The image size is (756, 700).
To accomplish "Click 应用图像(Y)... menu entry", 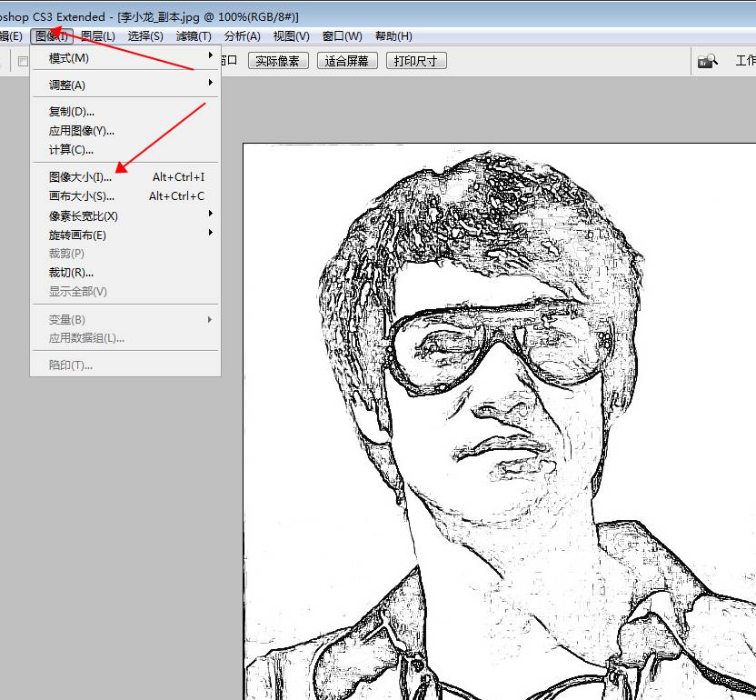I will [82, 131].
